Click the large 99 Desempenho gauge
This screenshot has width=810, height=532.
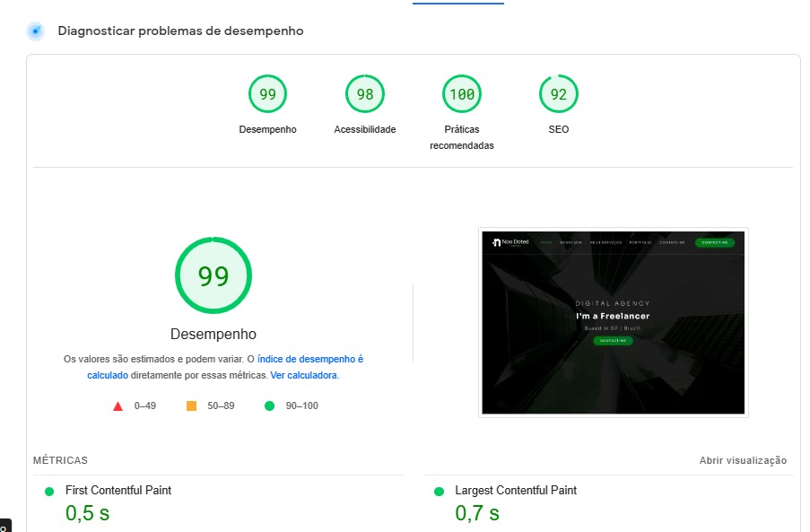pos(213,275)
